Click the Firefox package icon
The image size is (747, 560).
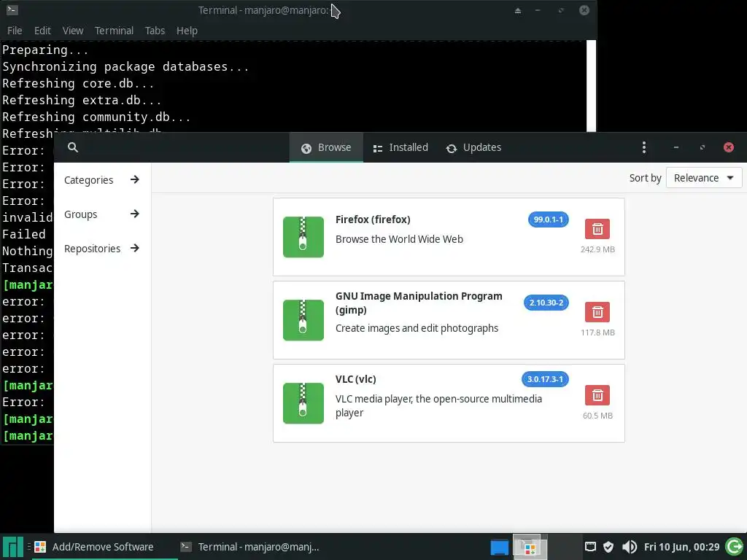[x=303, y=237]
